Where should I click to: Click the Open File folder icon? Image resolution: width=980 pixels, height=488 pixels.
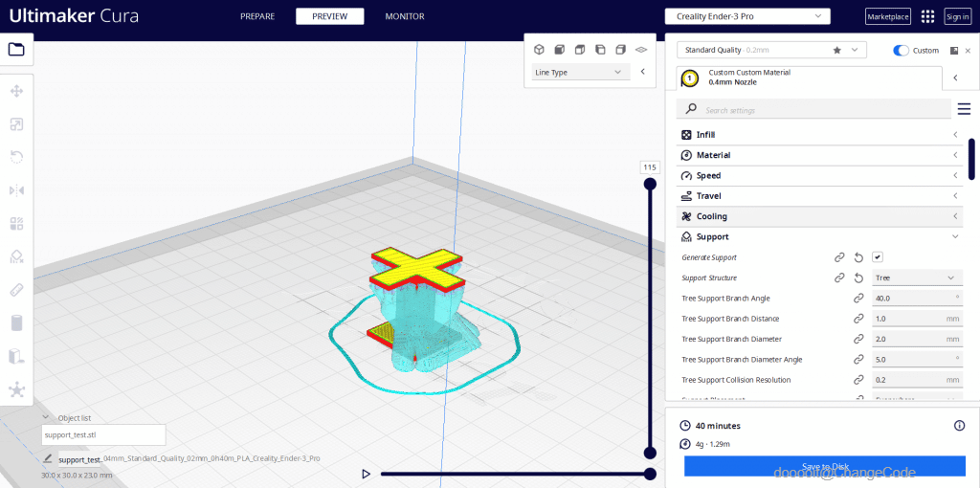pos(17,50)
